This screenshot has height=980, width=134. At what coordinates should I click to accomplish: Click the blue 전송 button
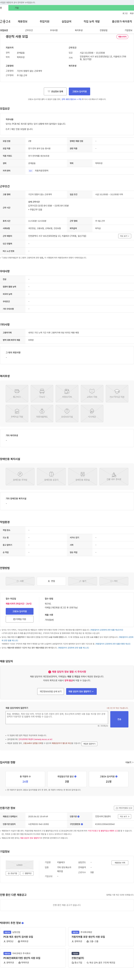pos(119,719)
